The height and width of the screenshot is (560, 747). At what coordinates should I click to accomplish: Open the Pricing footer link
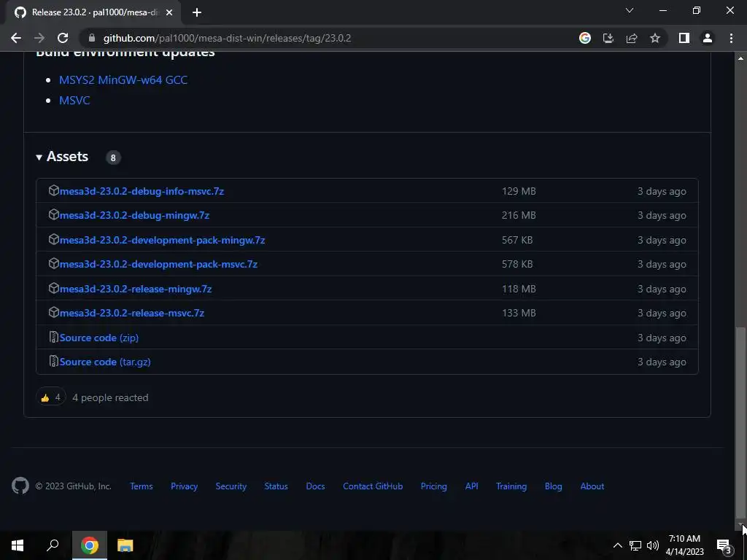coord(434,486)
